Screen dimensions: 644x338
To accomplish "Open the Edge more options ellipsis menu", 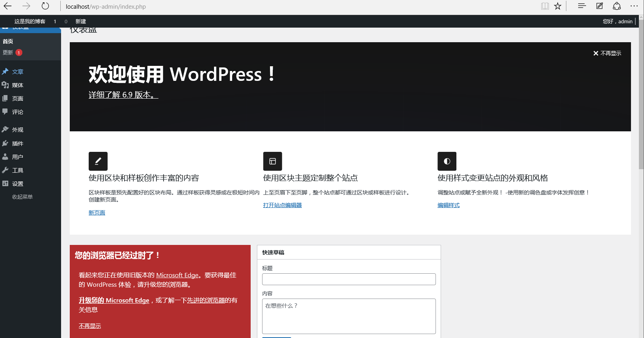I will click(x=634, y=6).
